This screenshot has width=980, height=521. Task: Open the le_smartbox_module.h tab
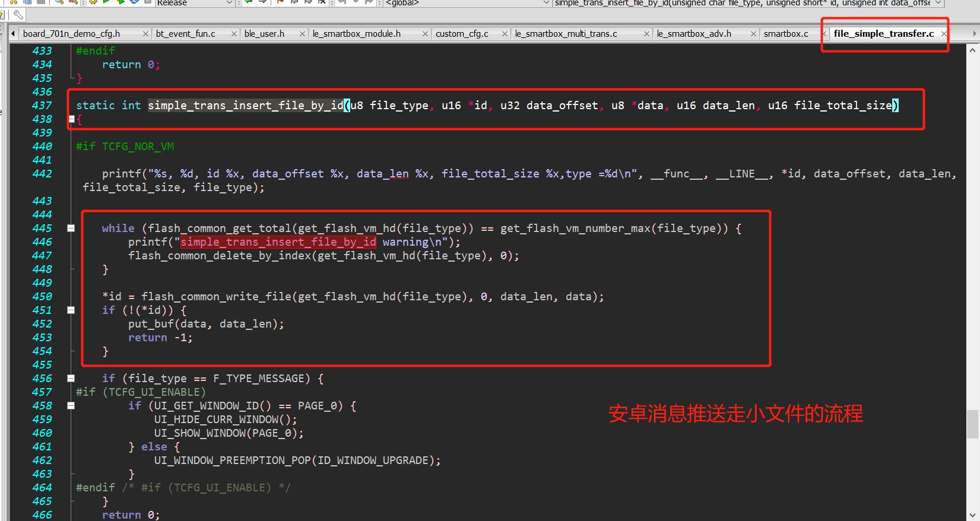coord(357,34)
